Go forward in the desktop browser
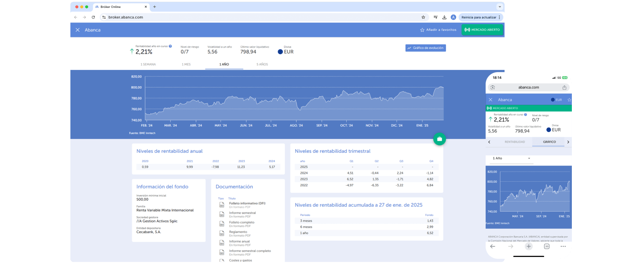This screenshot has height=264, width=644. 84,17
